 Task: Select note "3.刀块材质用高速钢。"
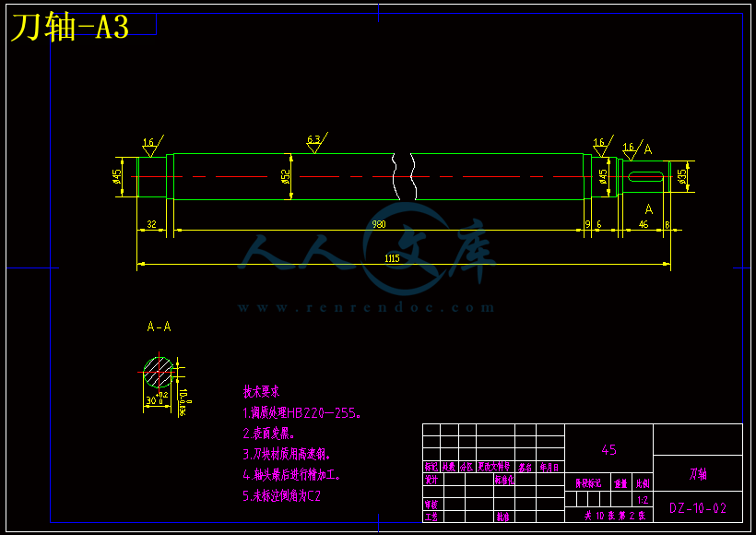287,454
